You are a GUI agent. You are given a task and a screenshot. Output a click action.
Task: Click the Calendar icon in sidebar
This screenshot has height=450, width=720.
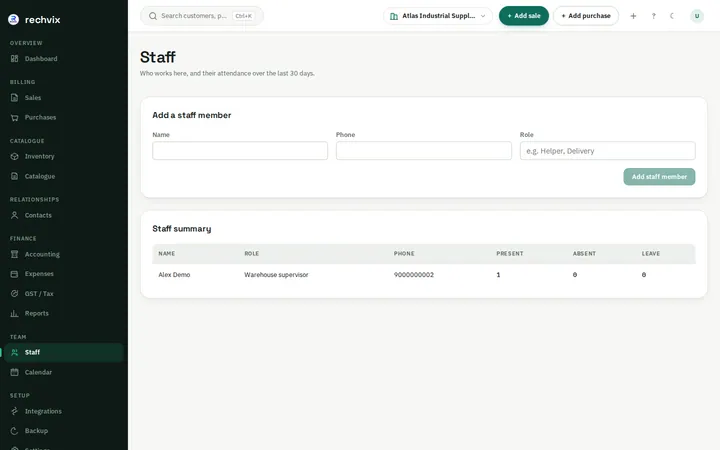coord(15,372)
